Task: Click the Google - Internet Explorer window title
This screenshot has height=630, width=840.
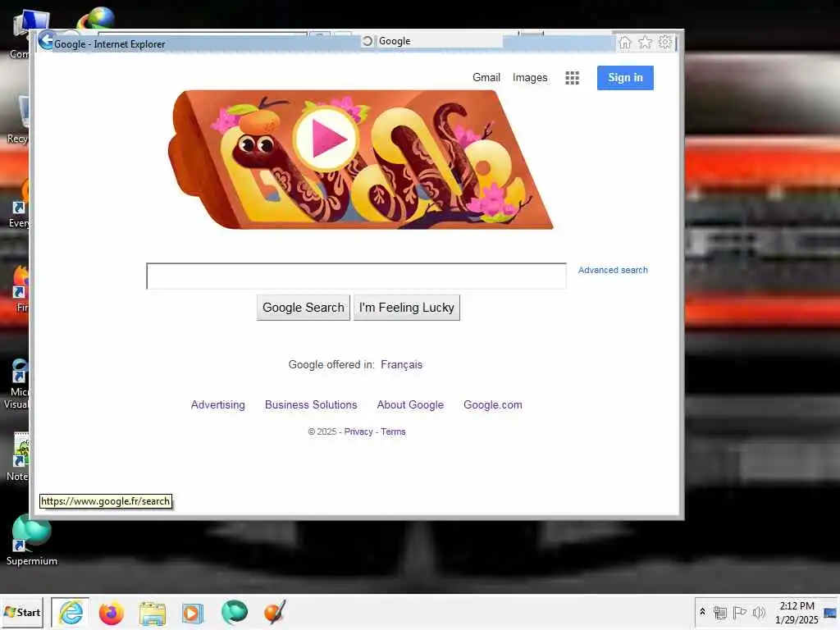Action: 109,44
